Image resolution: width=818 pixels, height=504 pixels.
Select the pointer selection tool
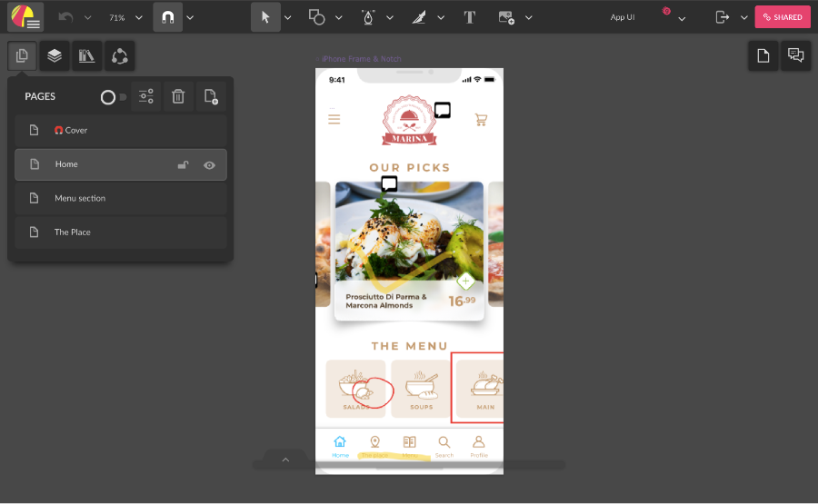(x=265, y=17)
